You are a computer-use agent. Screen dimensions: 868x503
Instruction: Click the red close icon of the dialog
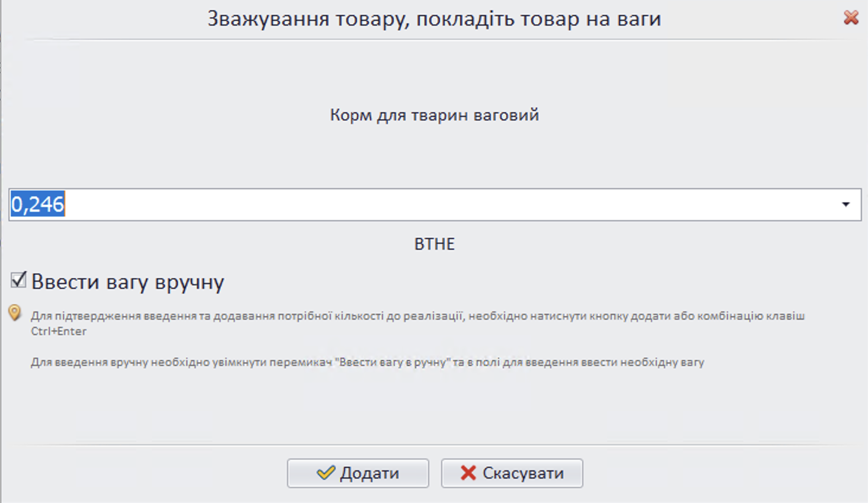pyautogui.click(x=852, y=18)
